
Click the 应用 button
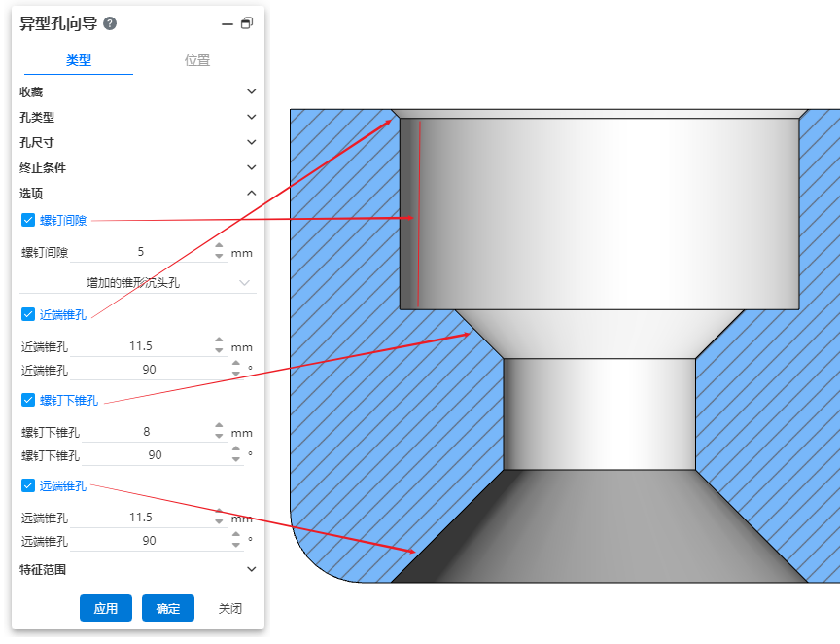106,608
